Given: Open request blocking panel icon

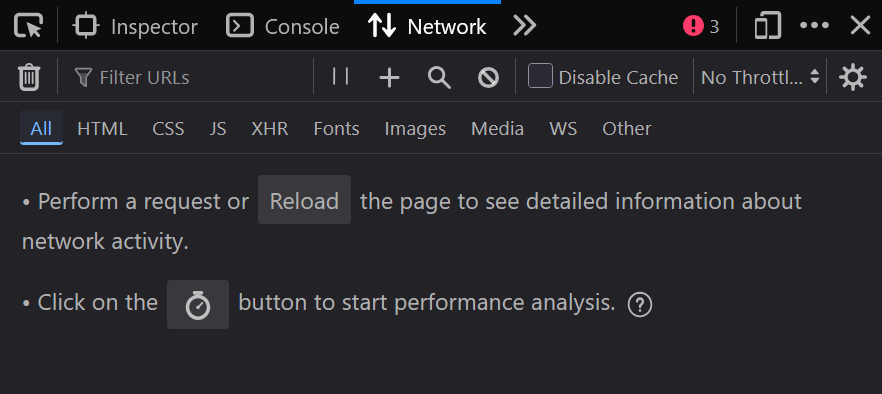Looking at the screenshot, I should click(488, 78).
